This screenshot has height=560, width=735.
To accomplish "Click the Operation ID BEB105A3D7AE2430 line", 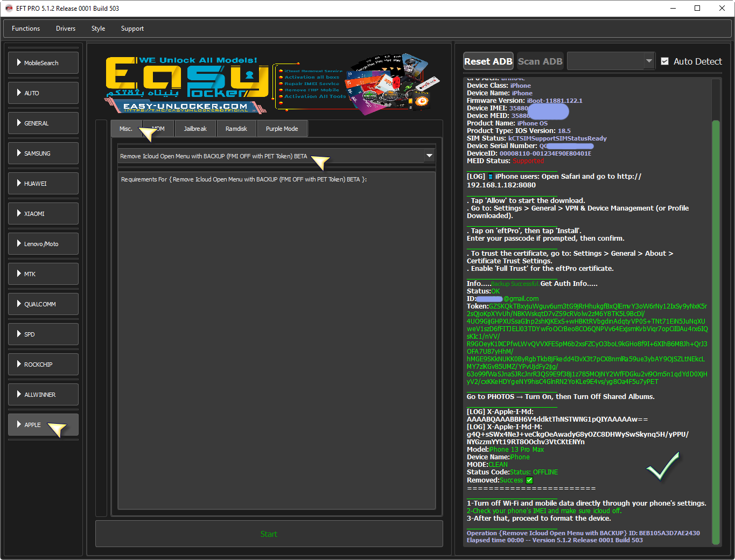I will (x=583, y=534).
